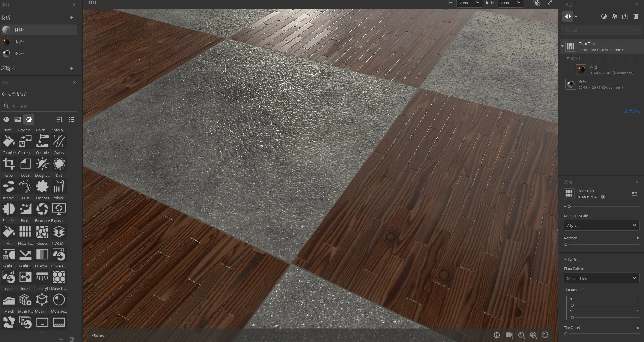Toggle list view for assets
This screenshot has width=644, height=342.
[71, 119]
